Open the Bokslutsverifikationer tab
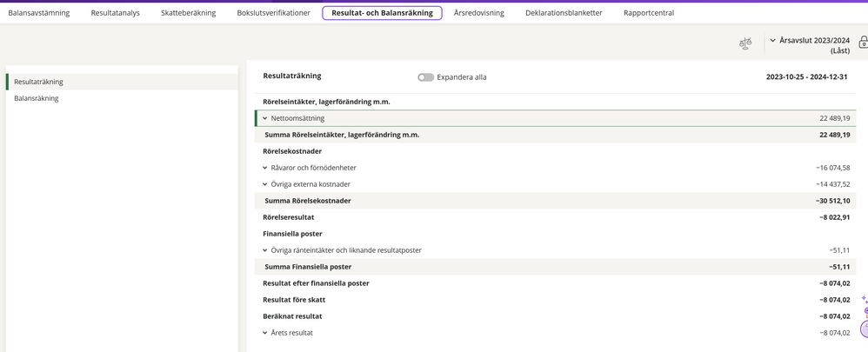Screen dimensions: 868x352 point(273,13)
